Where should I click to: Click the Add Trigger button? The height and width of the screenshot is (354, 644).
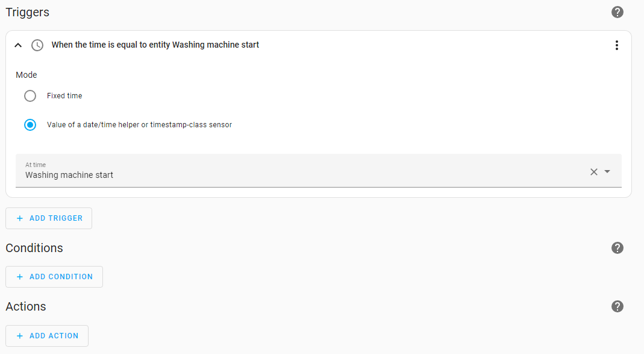49,218
